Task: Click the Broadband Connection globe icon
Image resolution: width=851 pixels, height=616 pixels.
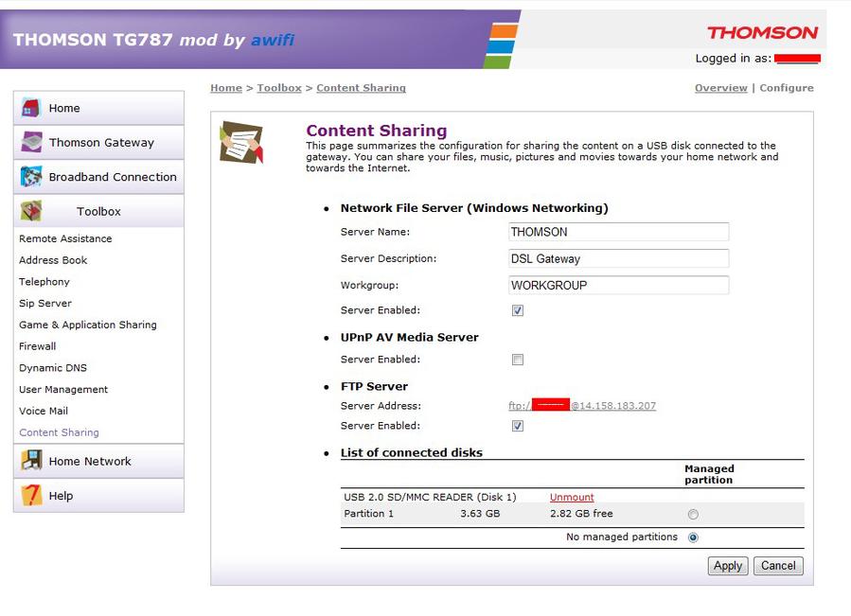Action: click(x=31, y=176)
